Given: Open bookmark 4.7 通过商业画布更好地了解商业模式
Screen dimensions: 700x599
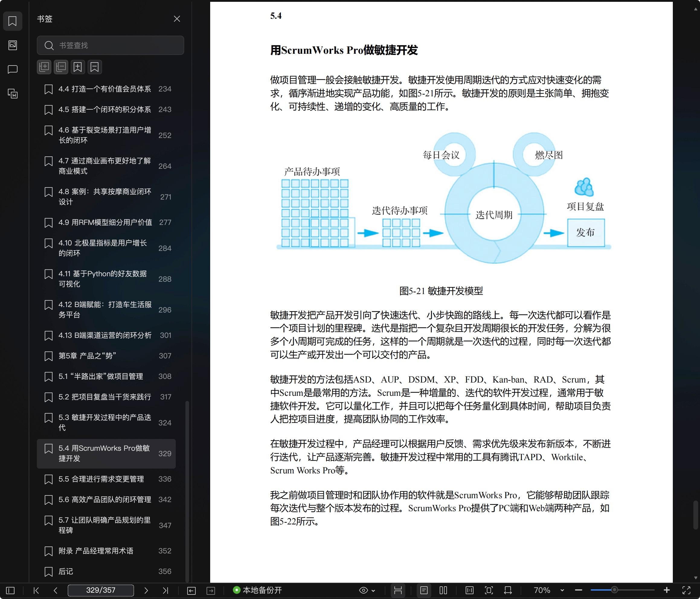Looking at the screenshot, I should (106, 166).
